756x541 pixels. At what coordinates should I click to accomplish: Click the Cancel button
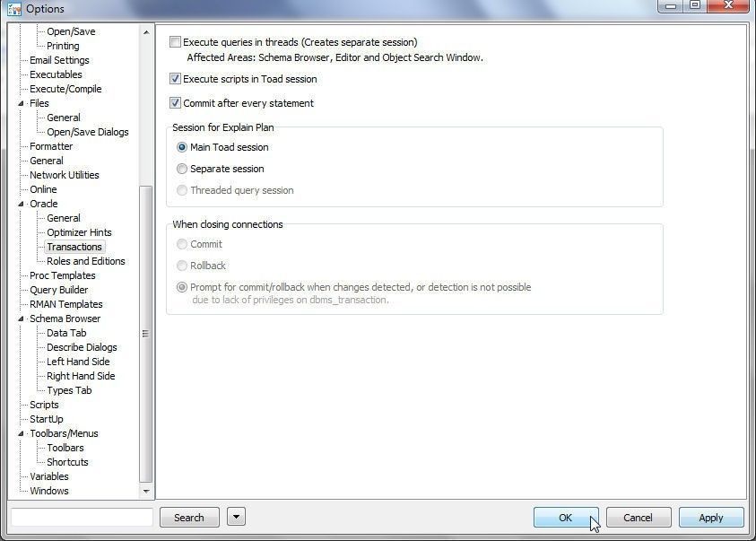click(638, 518)
